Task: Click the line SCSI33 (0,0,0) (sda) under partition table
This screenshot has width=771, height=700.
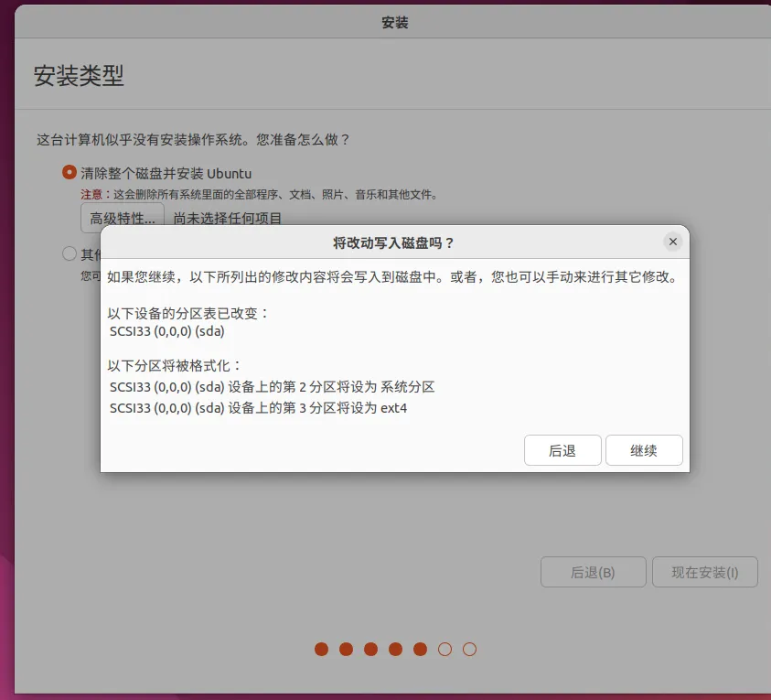Action: (x=166, y=331)
